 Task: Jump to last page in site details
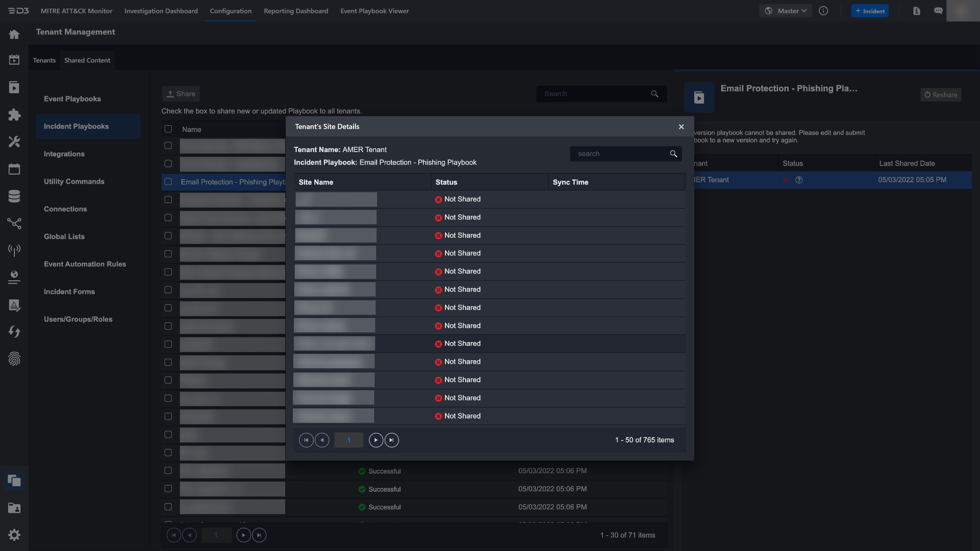[x=391, y=440]
